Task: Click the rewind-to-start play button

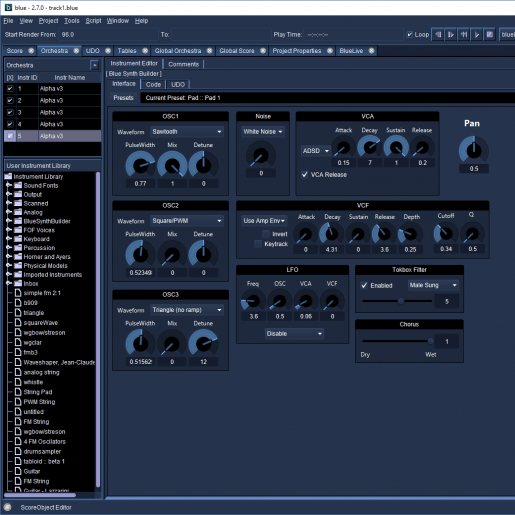Action: (x=464, y=34)
